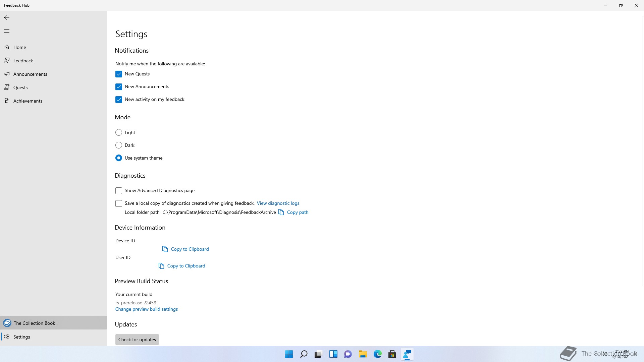
Task: Click Feedback Hub taskbar icon
Action: [x=407, y=354]
